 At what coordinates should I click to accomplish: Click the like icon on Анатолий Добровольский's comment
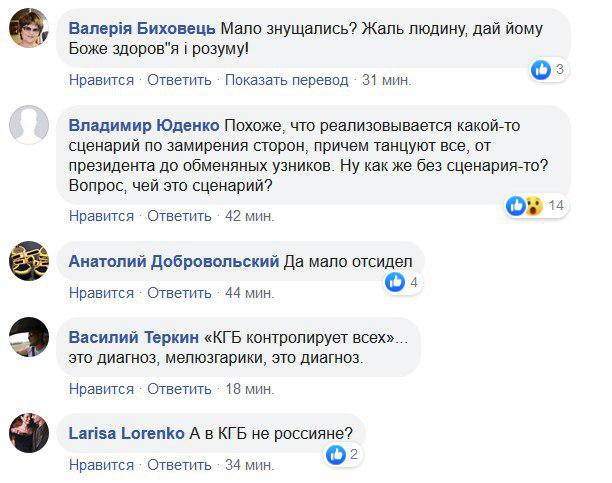pyautogui.click(x=396, y=283)
